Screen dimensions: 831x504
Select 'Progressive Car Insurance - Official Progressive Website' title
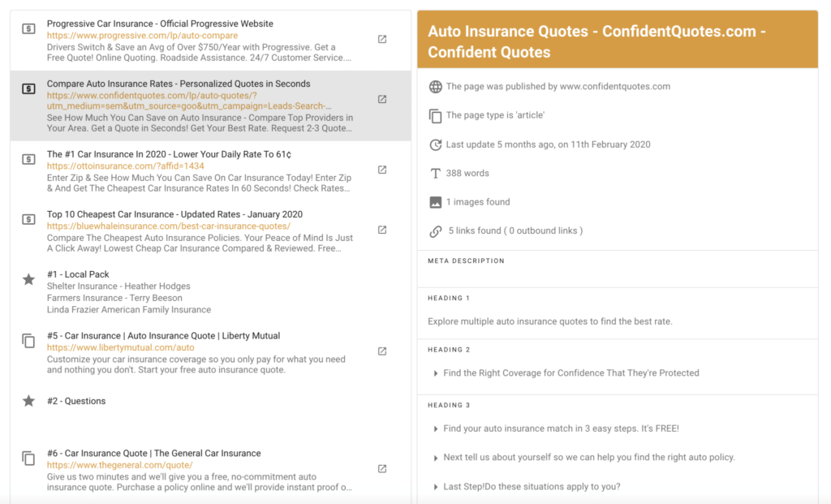[160, 24]
